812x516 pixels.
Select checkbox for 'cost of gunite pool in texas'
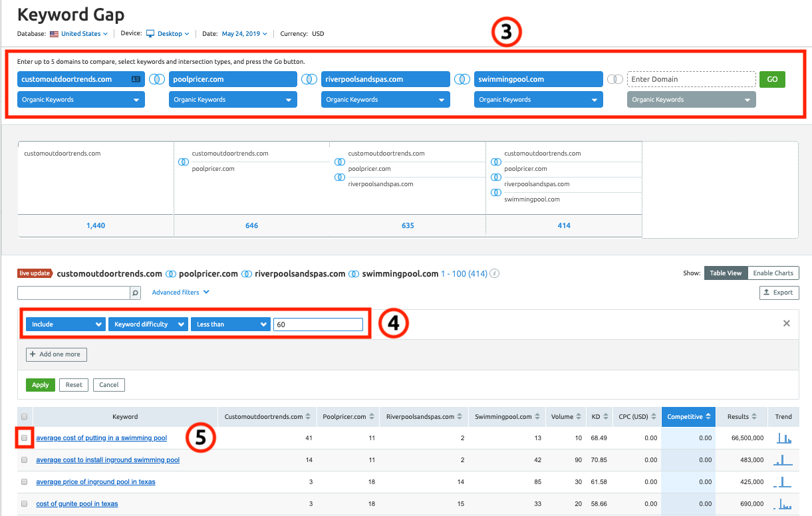coord(25,503)
